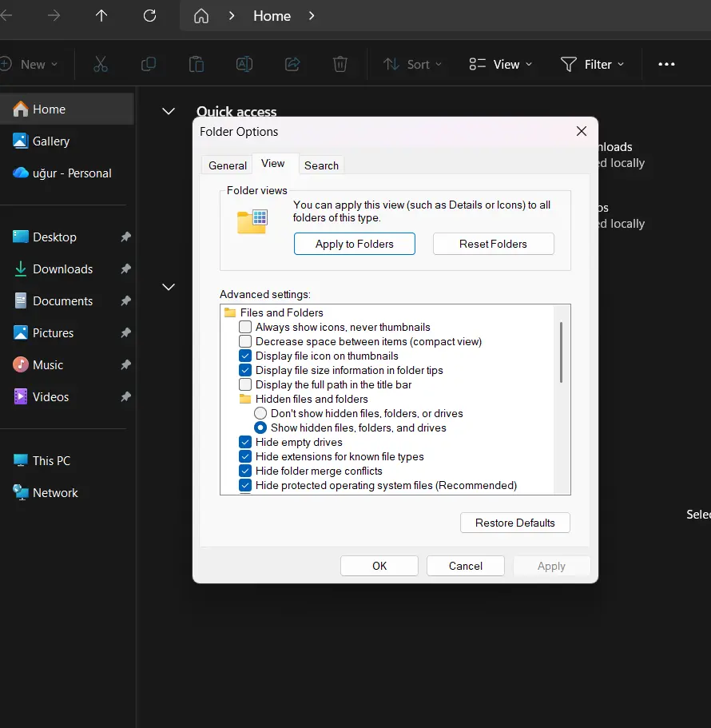Collapse the Quick access section
This screenshot has width=711, height=728.
tap(168, 112)
